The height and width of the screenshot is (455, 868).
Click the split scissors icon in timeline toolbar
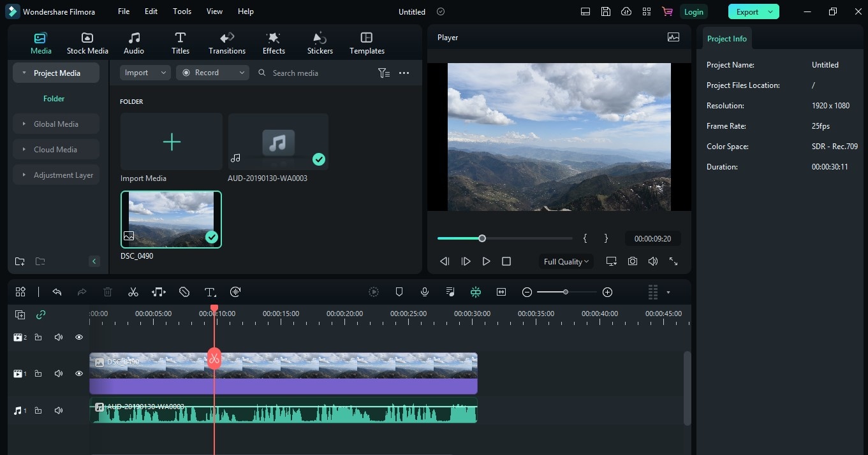coord(133,292)
